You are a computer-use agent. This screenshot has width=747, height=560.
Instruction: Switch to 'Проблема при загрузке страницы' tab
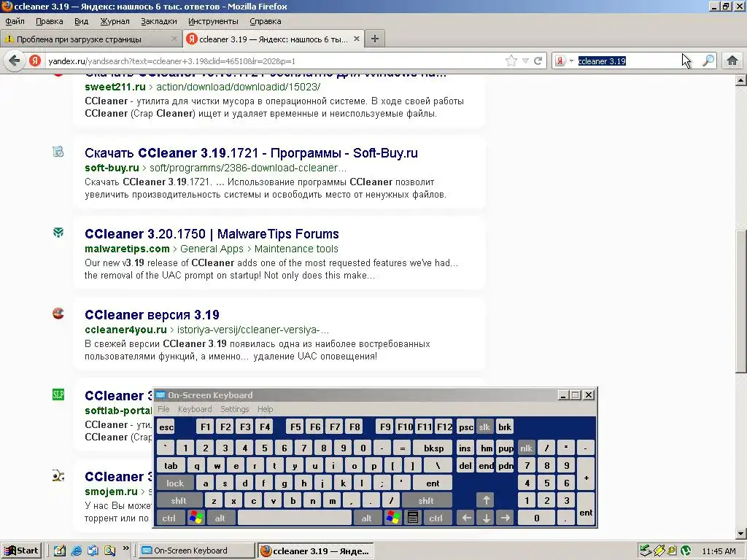[x=91, y=39]
